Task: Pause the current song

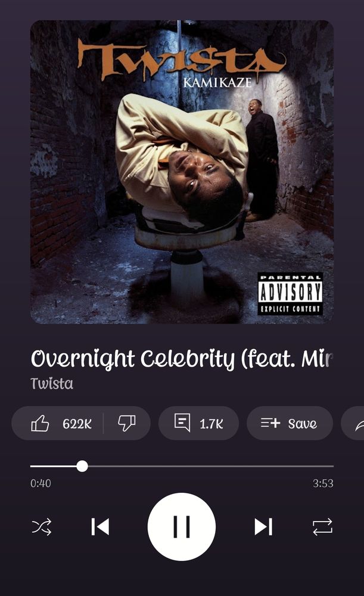Action: pos(182,527)
